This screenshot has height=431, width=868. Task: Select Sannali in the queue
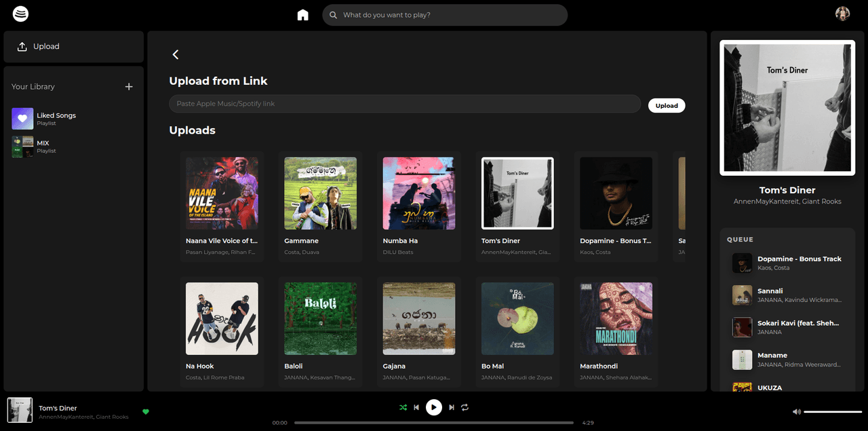[787, 295]
